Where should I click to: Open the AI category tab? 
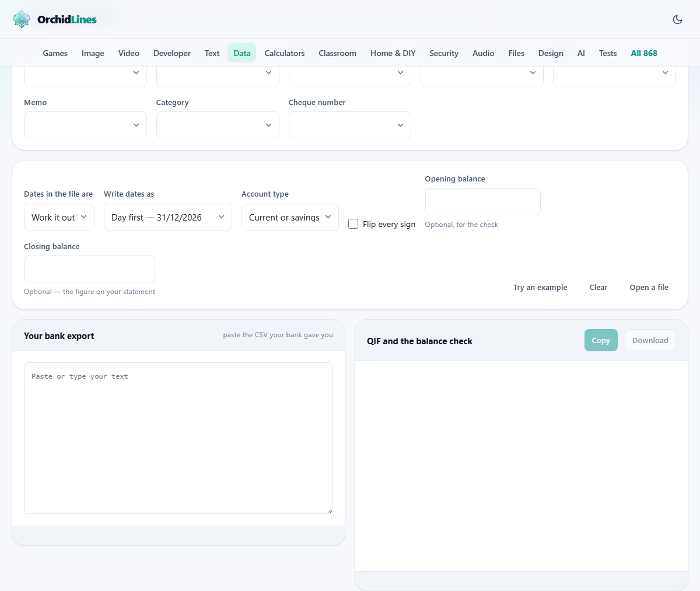tap(581, 53)
